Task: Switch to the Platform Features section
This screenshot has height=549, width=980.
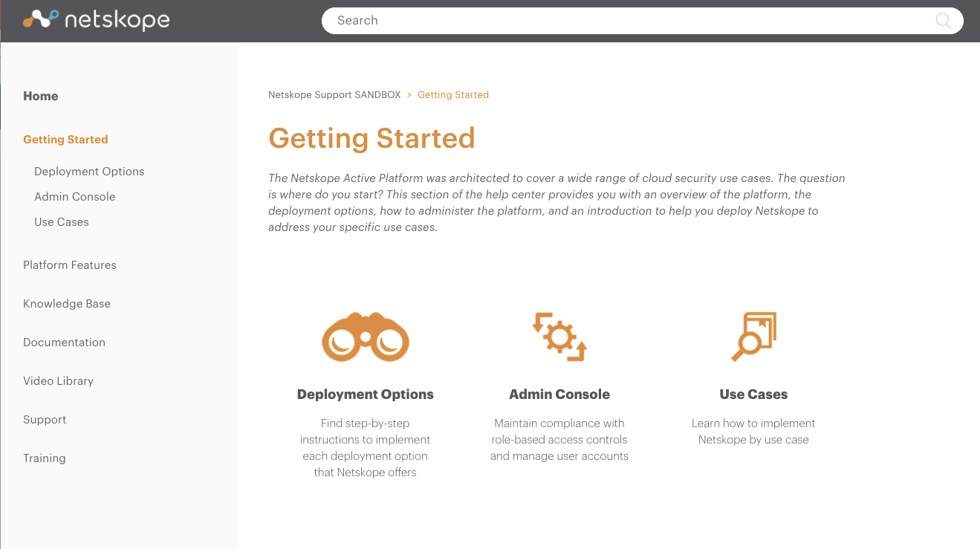Action: (x=70, y=265)
